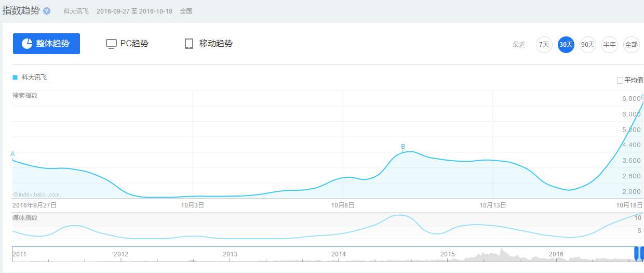Select the 7天 time range
This screenshot has width=644, height=273.
point(544,45)
